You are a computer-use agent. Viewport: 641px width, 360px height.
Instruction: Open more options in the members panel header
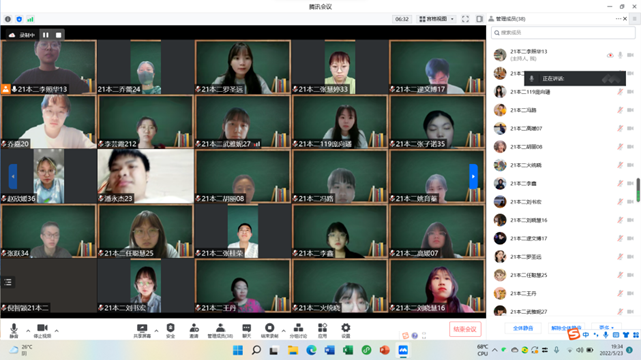click(618, 19)
